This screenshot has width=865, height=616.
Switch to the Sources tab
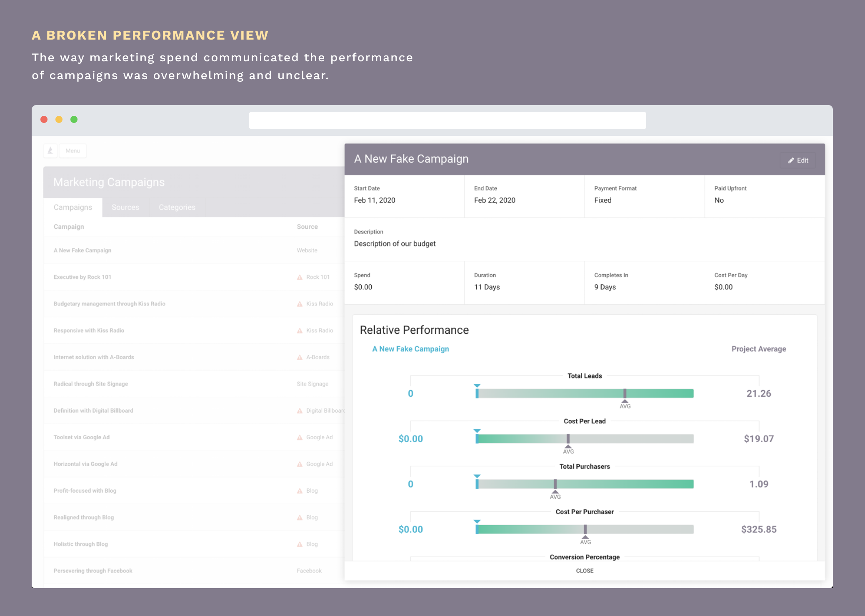click(x=125, y=207)
